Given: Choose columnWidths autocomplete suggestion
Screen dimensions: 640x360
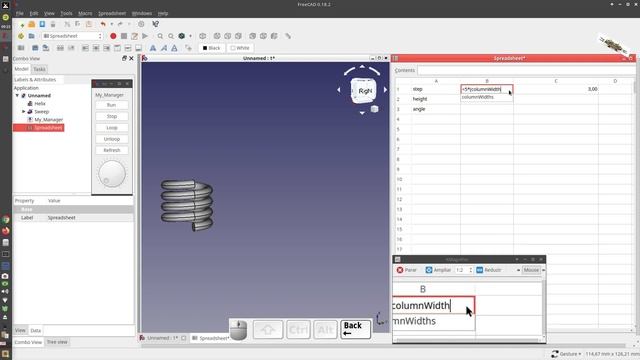Looking at the screenshot, I should click(x=487, y=97).
